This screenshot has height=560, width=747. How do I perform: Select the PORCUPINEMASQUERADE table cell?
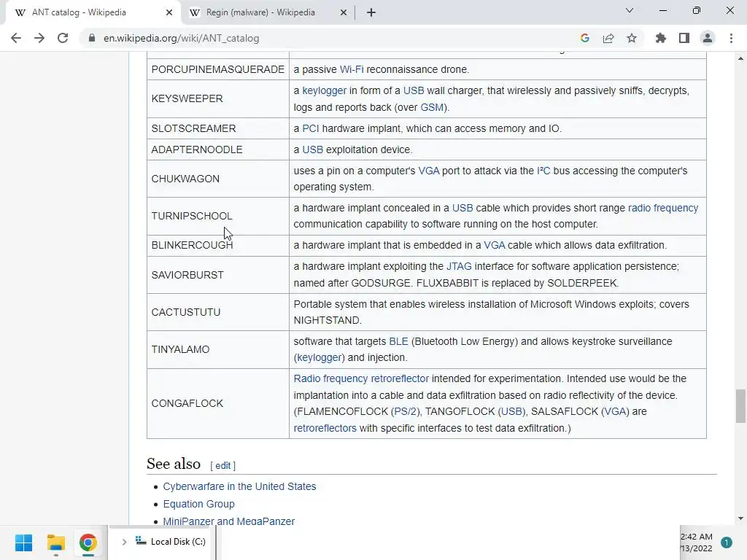(x=218, y=69)
